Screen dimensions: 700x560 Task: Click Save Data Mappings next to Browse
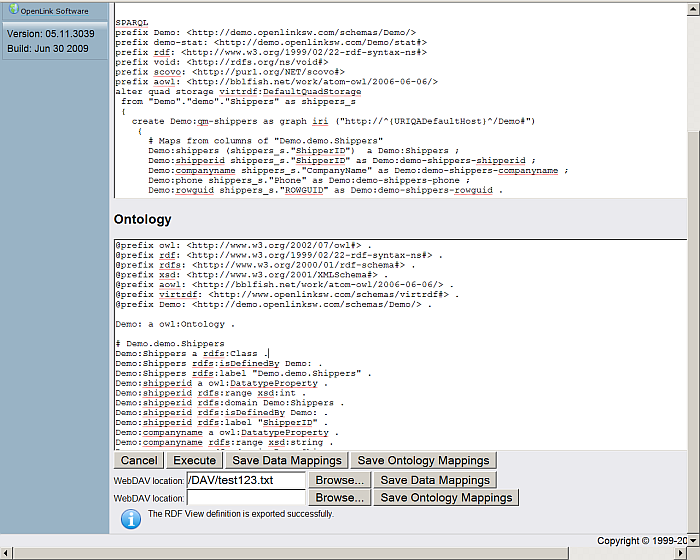(x=435, y=480)
